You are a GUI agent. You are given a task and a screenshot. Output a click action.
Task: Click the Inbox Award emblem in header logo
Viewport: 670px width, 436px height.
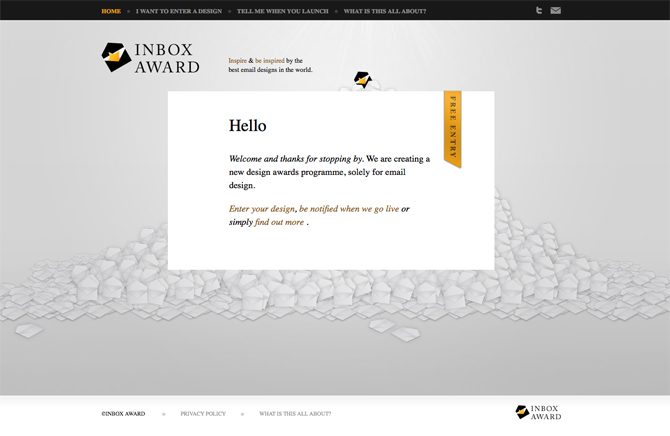(117, 58)
